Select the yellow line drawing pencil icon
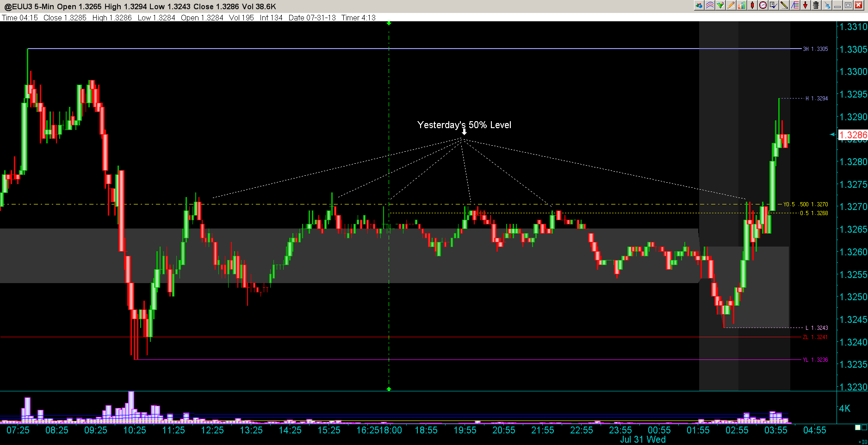Viewport: 868px width, 445px height. (x=784, y=5)
